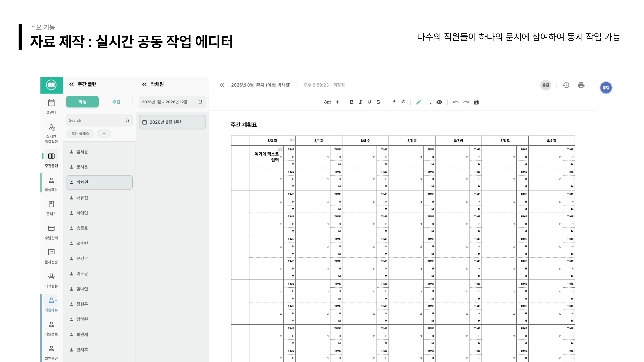Toggle italic formatting
The image size is (644, 362).
pos(360,102)
